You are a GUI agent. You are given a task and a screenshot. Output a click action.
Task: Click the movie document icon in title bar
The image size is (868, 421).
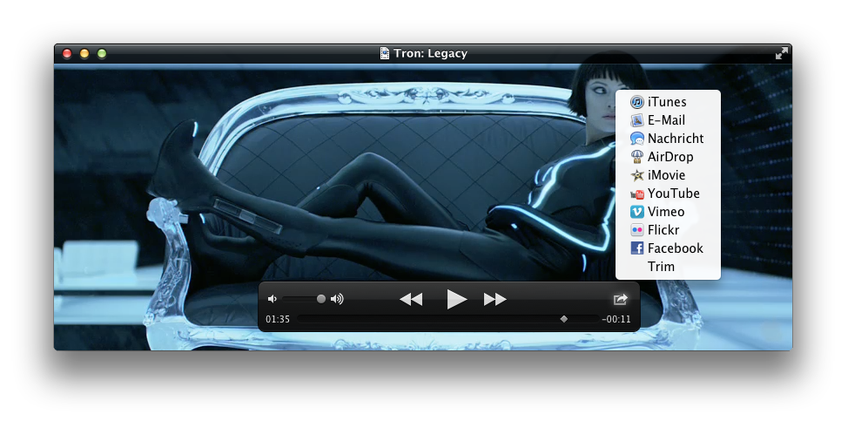click(x=385, y=53)
